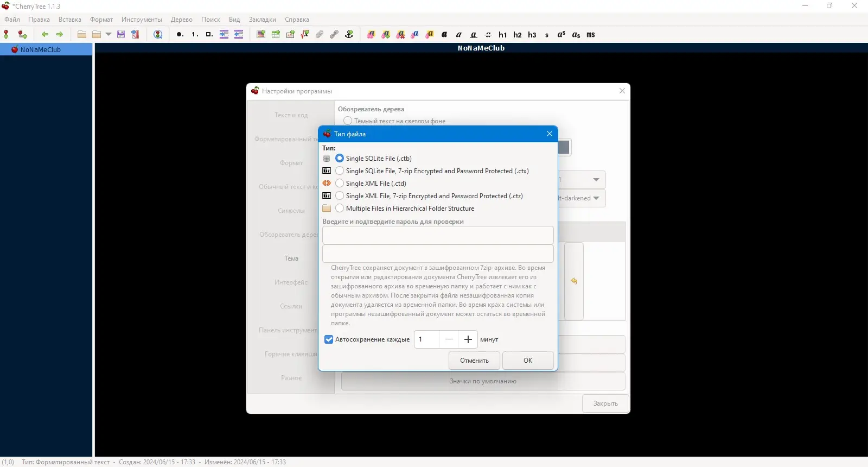Insert a bulleted list
This screenshot has width=868, height=467.
(x=180, y=34)
